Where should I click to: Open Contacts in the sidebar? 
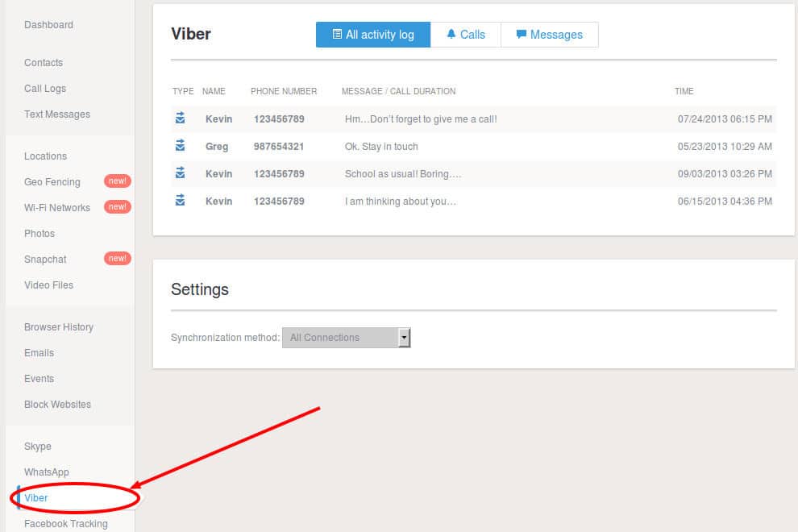44,63
